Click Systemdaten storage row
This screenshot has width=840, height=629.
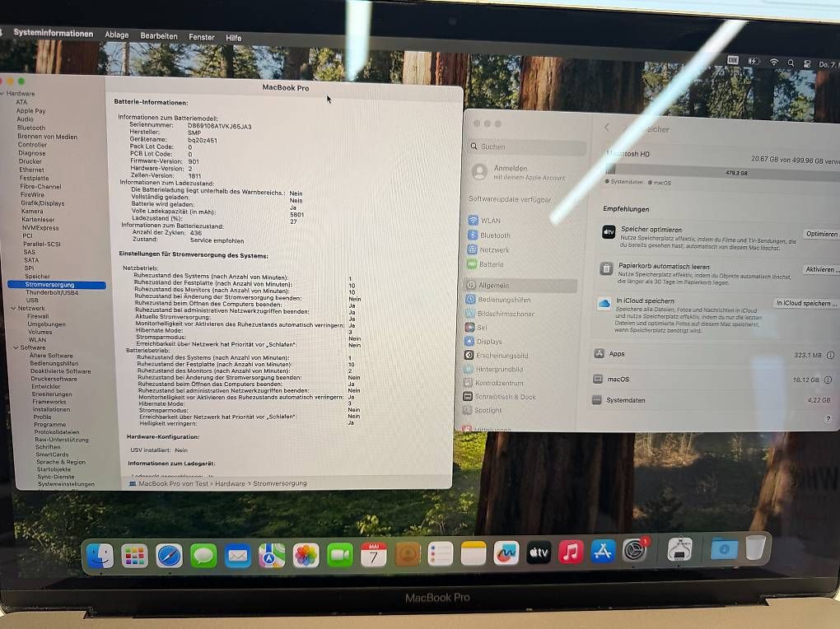tap(712, 400)
